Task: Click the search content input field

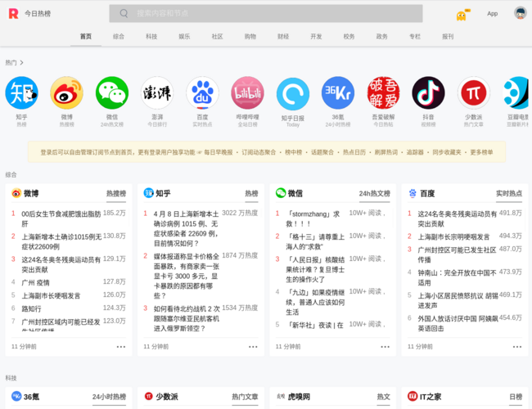Action: (x=266, y=14)
